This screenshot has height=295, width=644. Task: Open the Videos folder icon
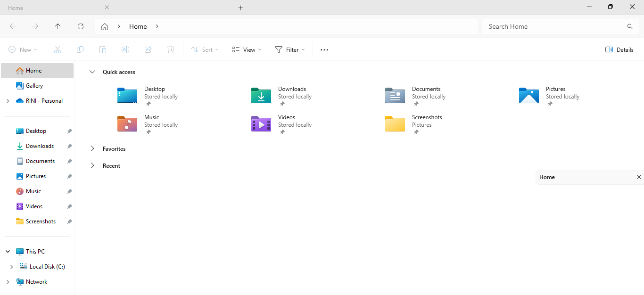pos(261,124)
